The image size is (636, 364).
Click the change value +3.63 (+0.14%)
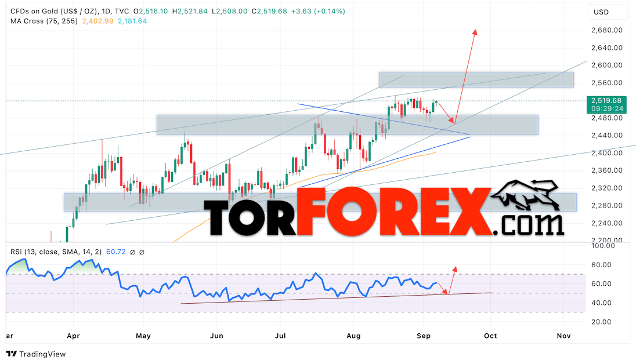coord(318,12)
